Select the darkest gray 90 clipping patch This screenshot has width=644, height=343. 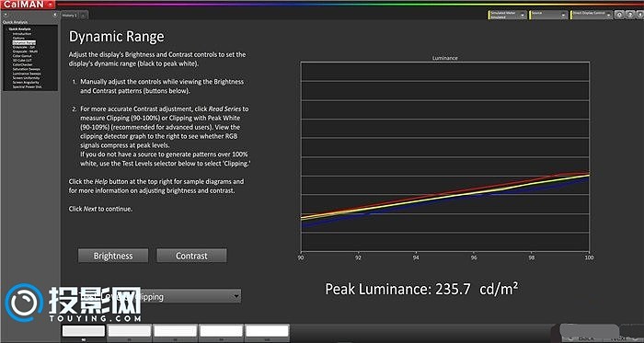tap(84, 331)
